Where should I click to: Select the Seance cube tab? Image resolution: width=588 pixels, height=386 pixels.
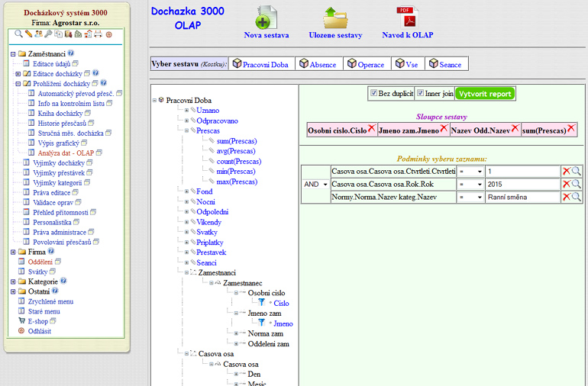(446, 64)
